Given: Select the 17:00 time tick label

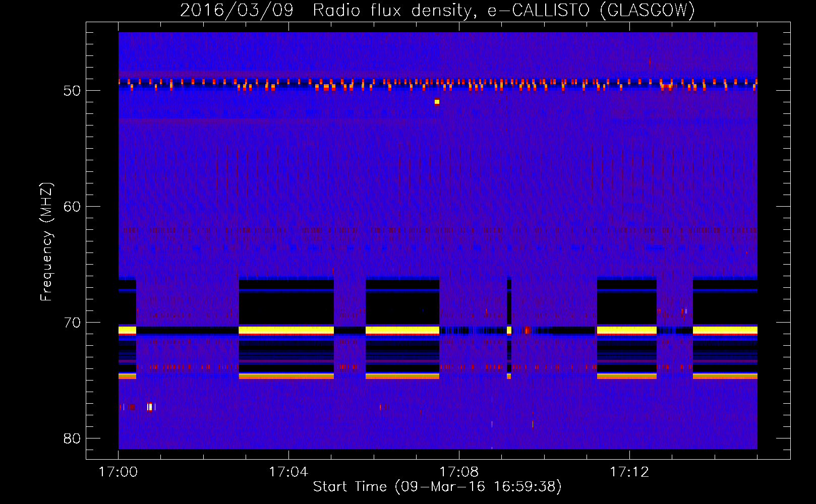Looking at the screenshot, I should tap(118, 472).
